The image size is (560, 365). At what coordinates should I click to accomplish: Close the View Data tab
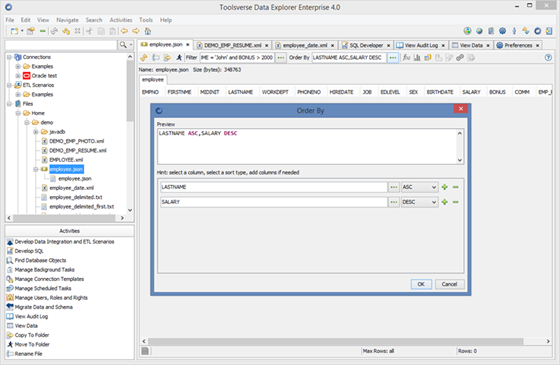(488, 45)
